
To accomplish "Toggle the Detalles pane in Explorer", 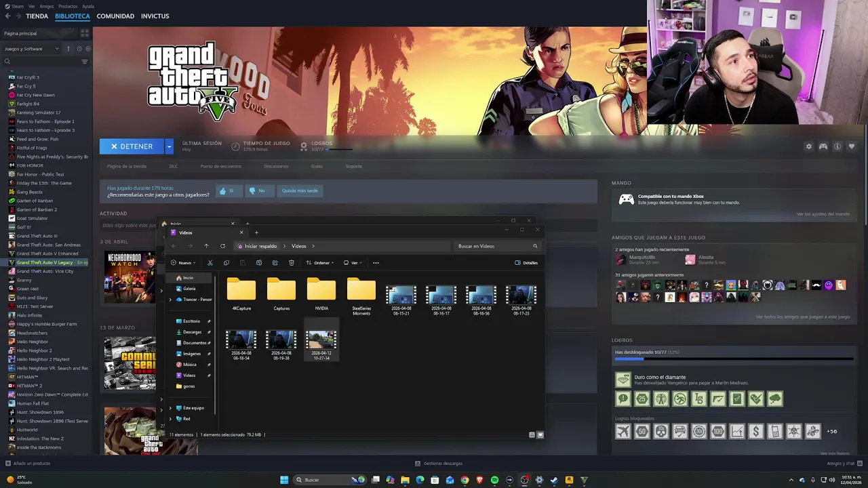I will tap(526, 263).
